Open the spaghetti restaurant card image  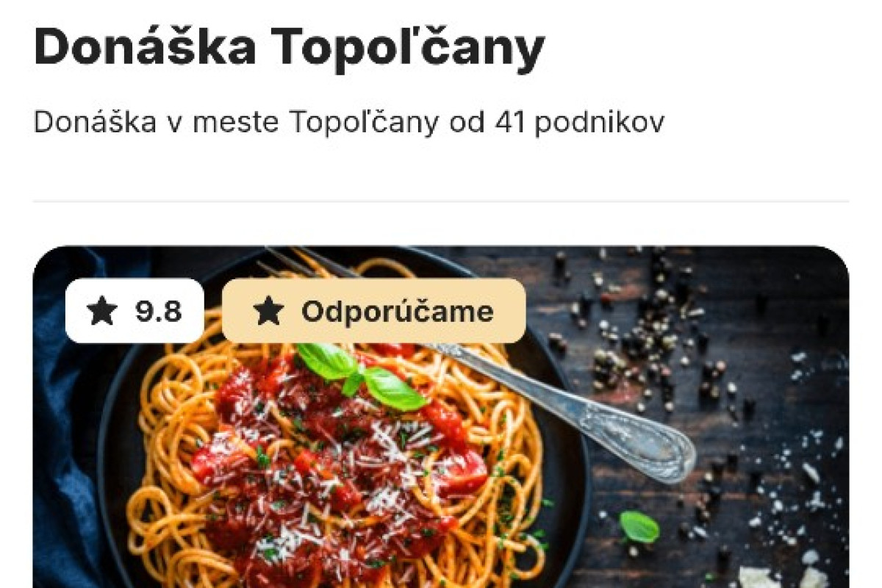click(441, 417)
